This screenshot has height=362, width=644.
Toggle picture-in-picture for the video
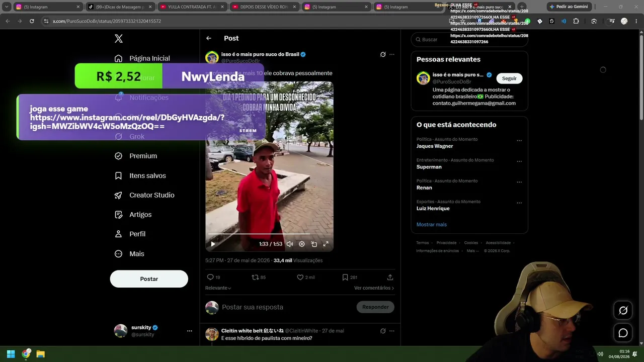(x=314, y=244)
